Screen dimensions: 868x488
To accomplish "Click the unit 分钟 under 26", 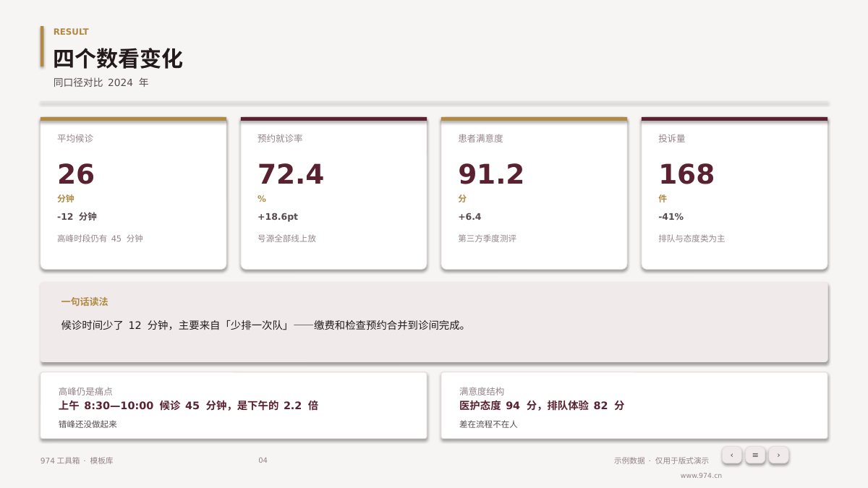I will coord(66,199).
